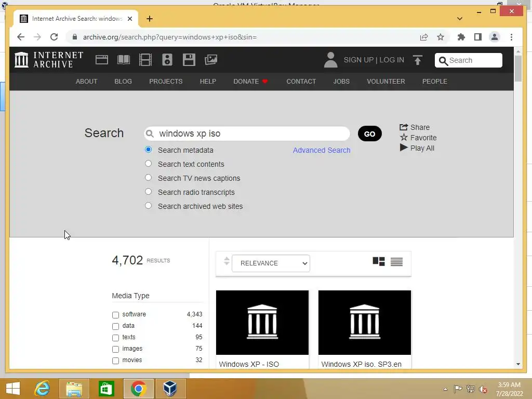Image resolution: width=532 pixels, height=399 pixels.
Task: Open the RELEVANCE sort dropdown
Action: click(x=271, y=263)
